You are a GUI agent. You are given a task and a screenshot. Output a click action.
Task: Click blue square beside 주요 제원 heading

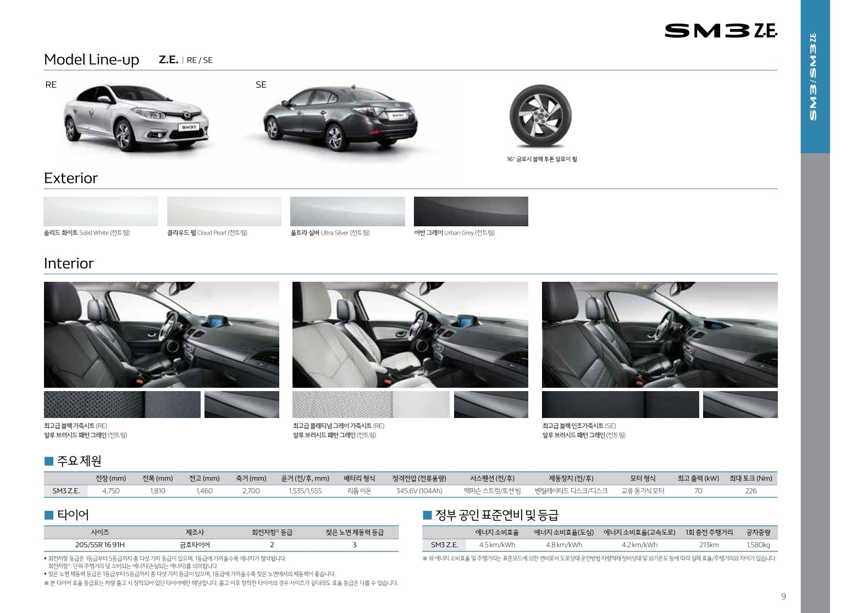(49, 461)
